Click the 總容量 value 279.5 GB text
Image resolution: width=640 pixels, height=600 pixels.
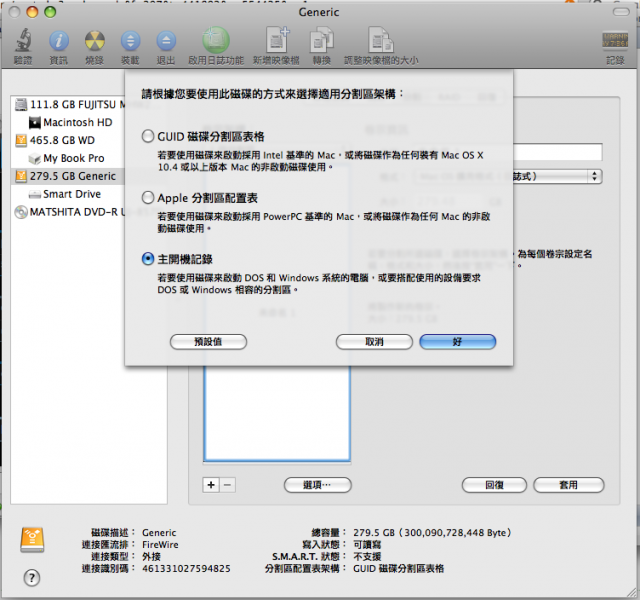(x=432, y=533)
